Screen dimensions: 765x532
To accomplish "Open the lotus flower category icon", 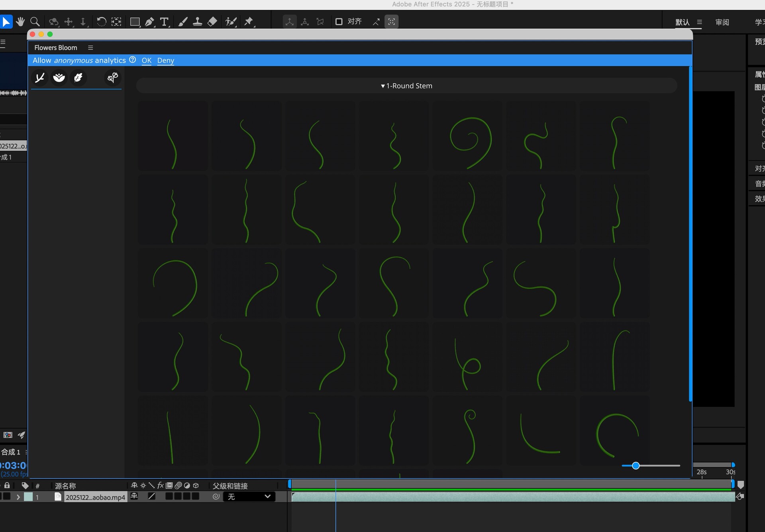I will 59,77.
